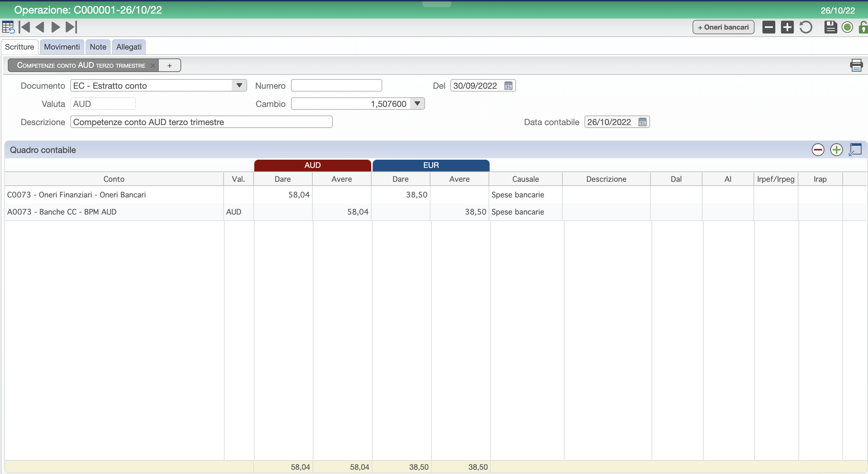Image resolution: width=868 pixels, height=474 pixels.
Task: Click the Descrizione text field
Action: tap(201, 122)
